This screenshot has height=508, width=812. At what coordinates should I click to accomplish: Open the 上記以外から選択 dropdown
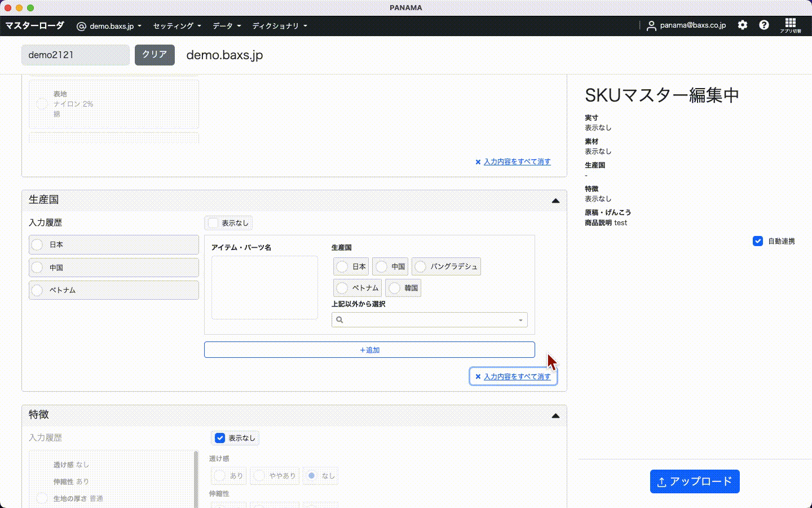pyautogui.click(x=520, y=320)
